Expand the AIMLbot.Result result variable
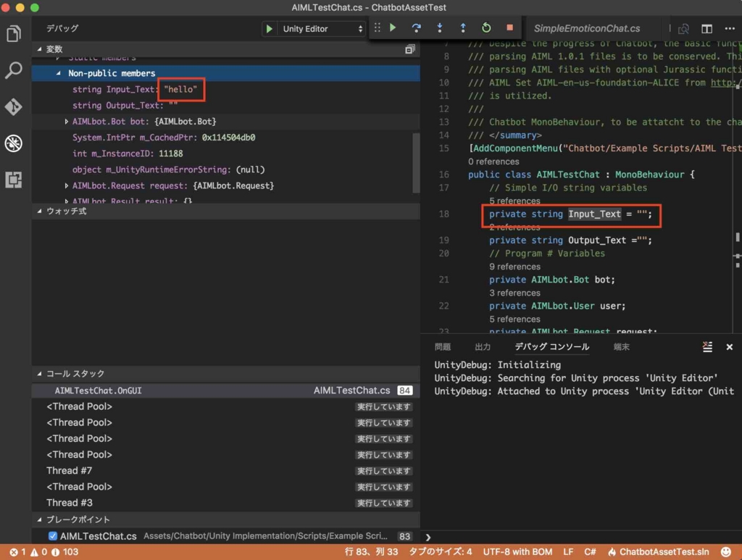This screenshot has height=560, width=742. [66, 201]
